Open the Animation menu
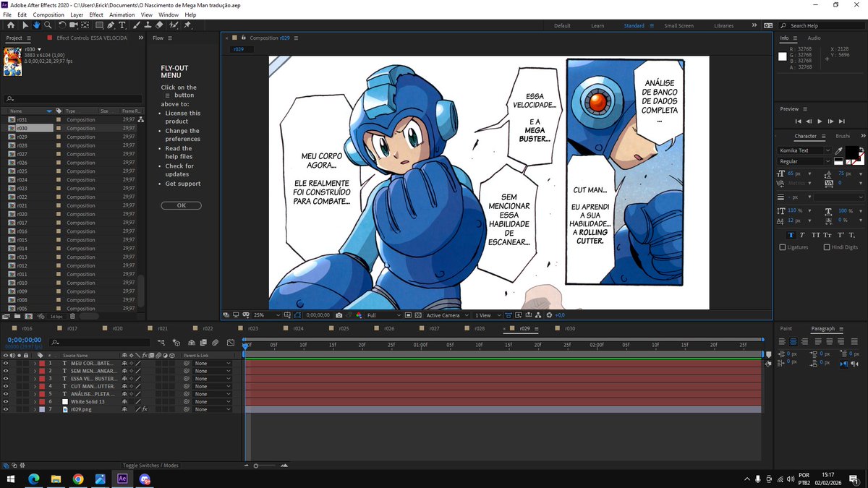The width and height of the screenshot is (868, 488). click(122, 14)
